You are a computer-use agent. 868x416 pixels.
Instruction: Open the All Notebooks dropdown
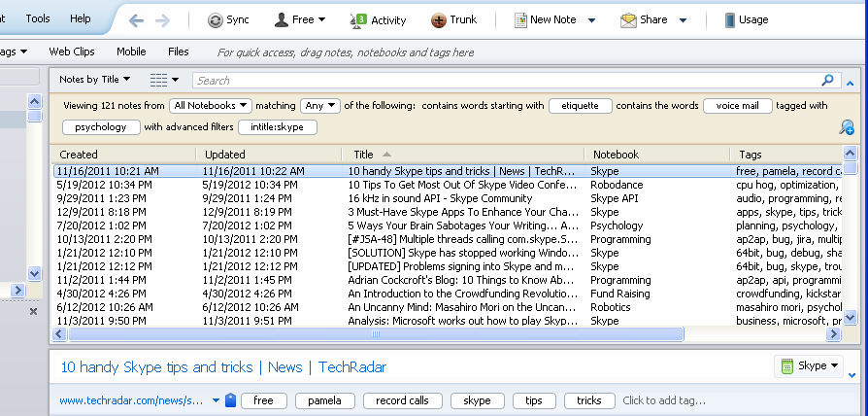211,105
